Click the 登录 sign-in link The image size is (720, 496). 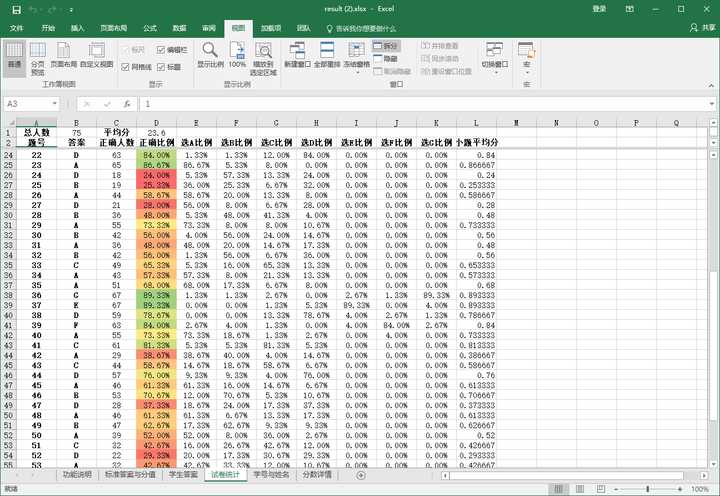pos(599,9)
